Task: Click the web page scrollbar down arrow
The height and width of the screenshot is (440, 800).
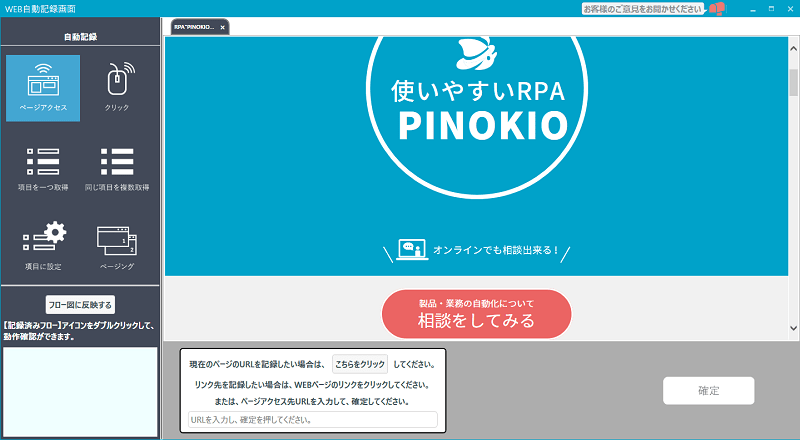Action: coord(793,328)
